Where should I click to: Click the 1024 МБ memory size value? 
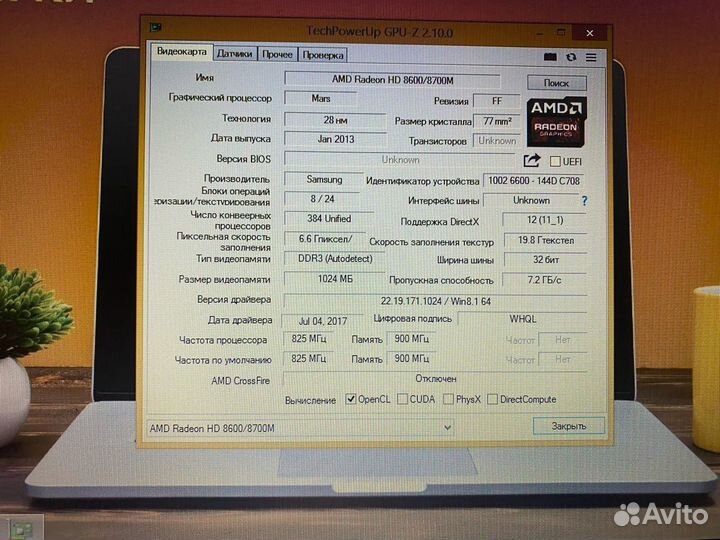(335, 279)
